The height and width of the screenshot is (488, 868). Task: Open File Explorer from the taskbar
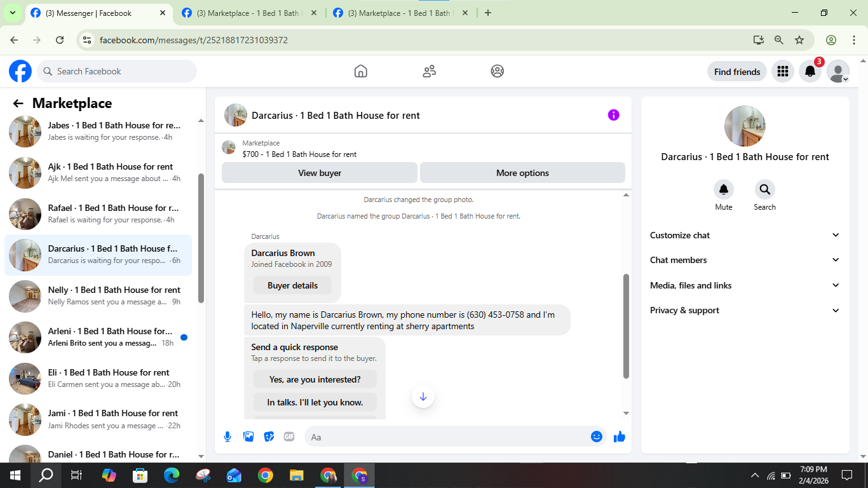click(x=297, y=475)
